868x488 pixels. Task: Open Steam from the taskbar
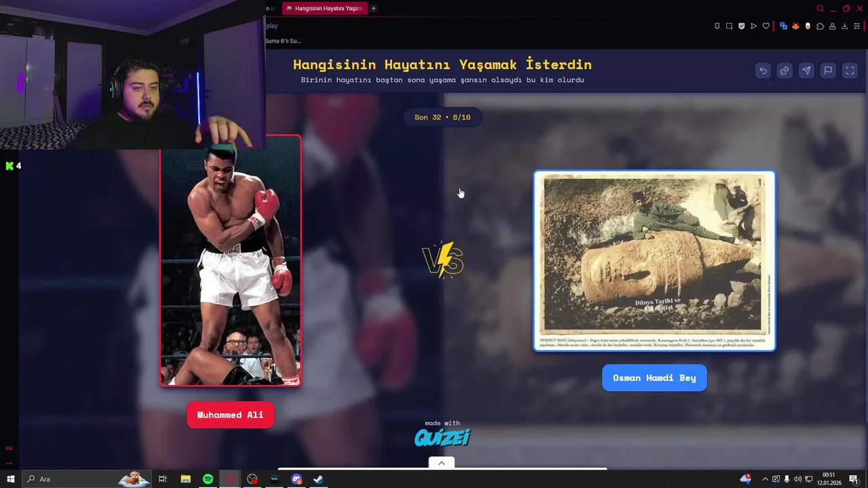(x=318, y=479)
